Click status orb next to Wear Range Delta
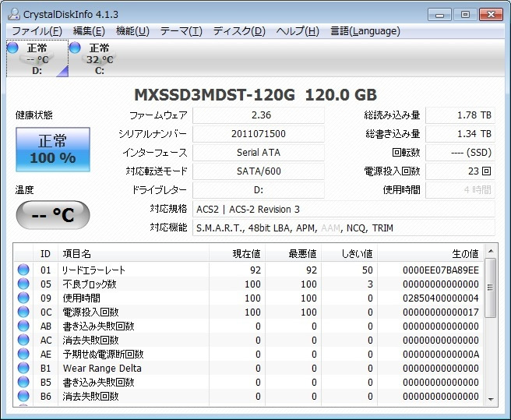511x420 pixels. [x=23, y=369]
